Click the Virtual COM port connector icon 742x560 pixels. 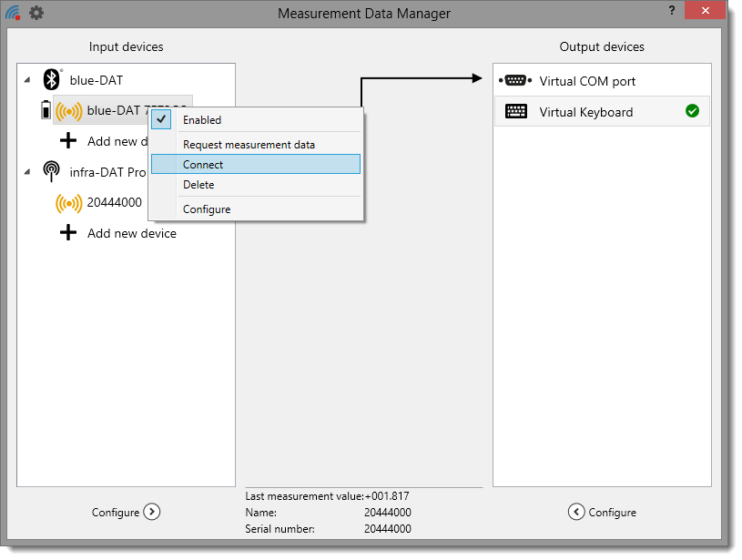tap(515, 81)
